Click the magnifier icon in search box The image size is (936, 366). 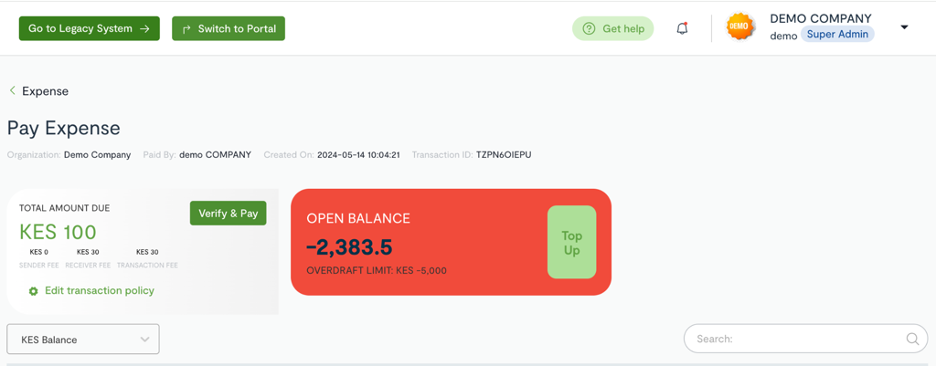[912, 339]
